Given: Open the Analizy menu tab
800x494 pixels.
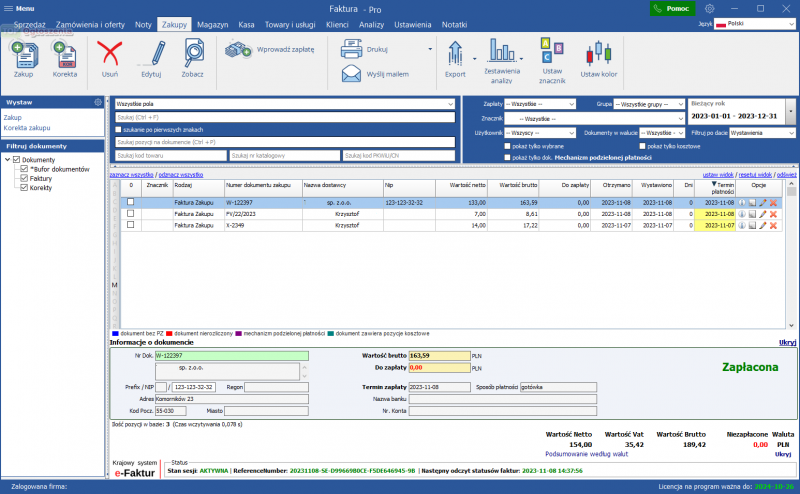Looking at the screenshot, I should point(371,22).
